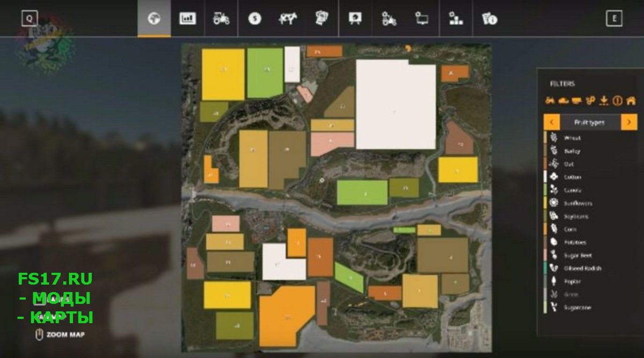Open display settings monitor-with-gear tab
Image resolution: width=644 pixels, height=358 pixels.
(x=422, y=18)
